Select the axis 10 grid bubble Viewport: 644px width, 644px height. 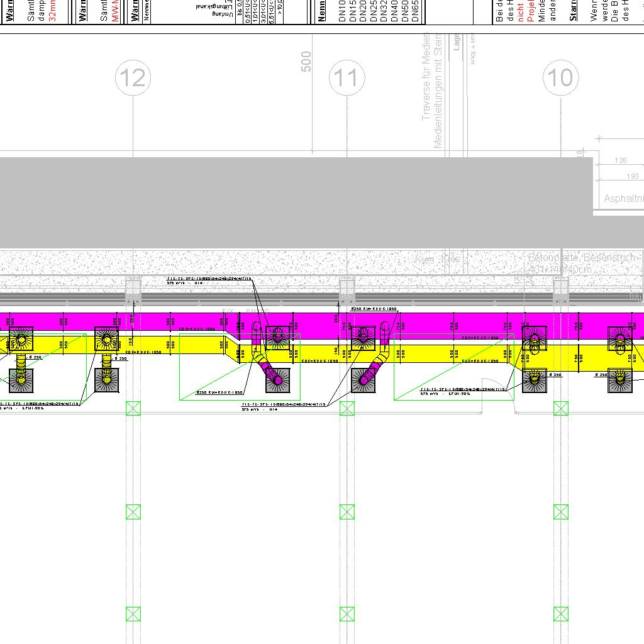561,77
